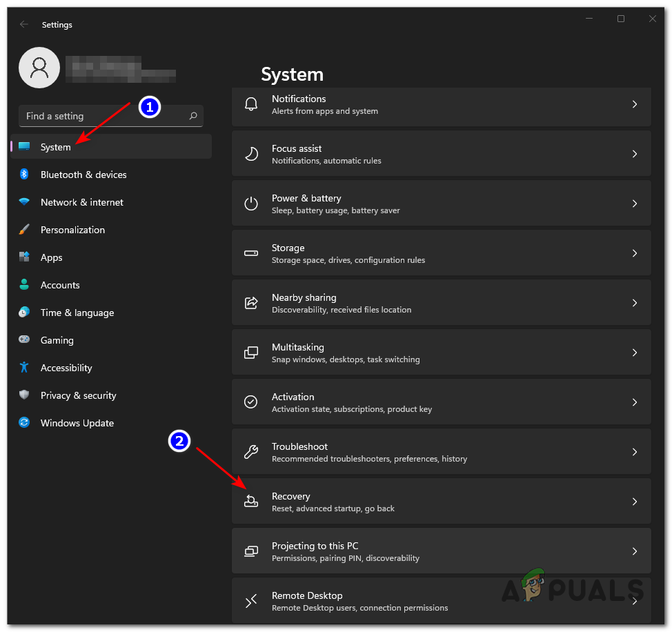
Task: Open Time & language settings
Action: point(111,313)
